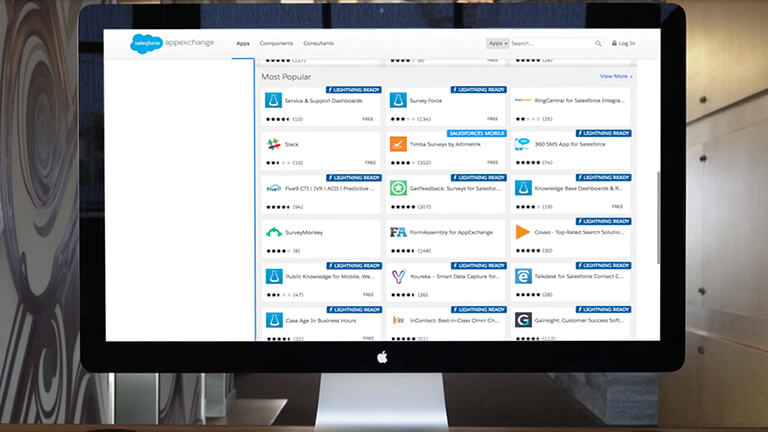This screenshot has width=768, height=432.
Task: Switch to the Consultants tab
Action: [318, 43]
